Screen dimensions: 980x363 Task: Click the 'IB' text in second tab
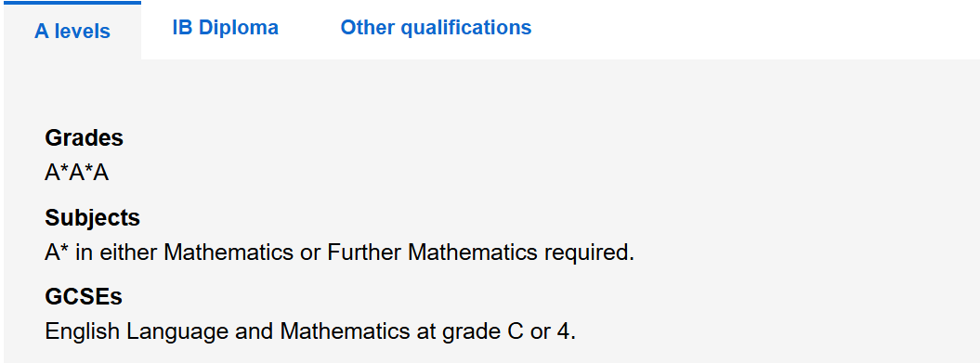click(x=182, y=28)
